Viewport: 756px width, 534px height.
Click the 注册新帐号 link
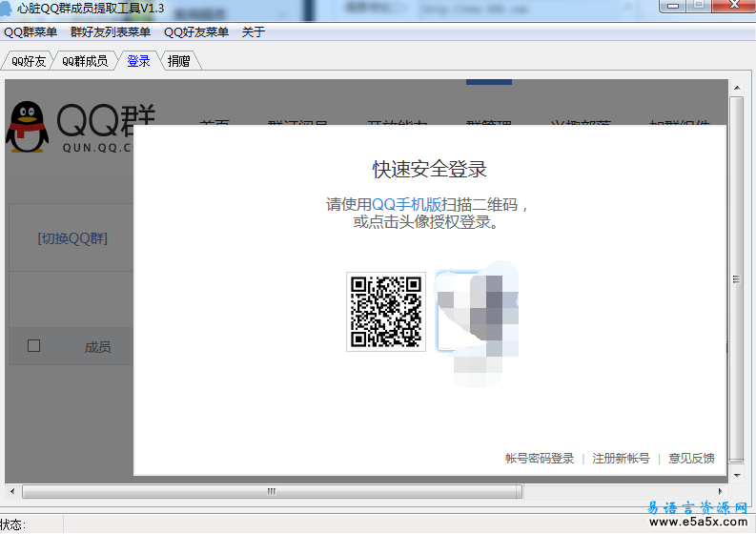click(x=621, y=459)
